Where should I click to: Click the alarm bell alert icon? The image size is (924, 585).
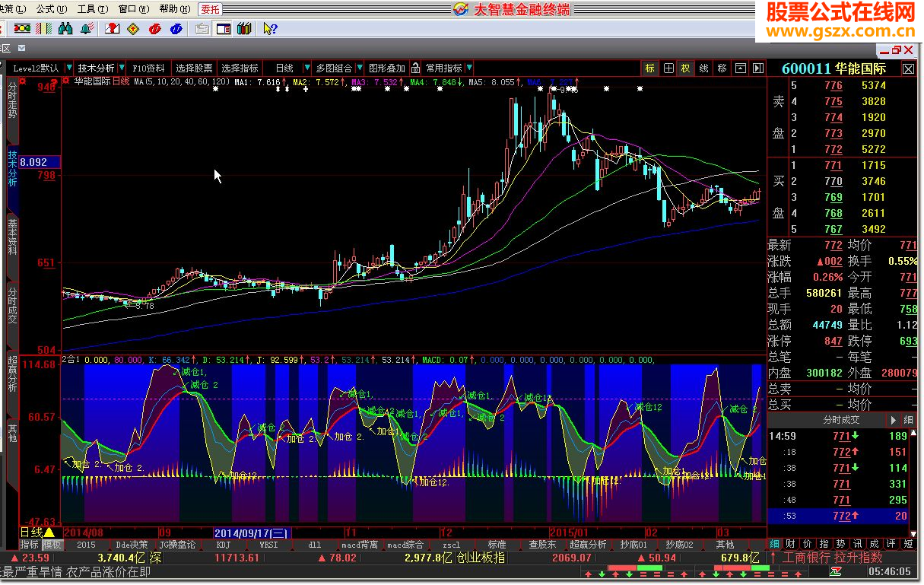tap(87, 29)
